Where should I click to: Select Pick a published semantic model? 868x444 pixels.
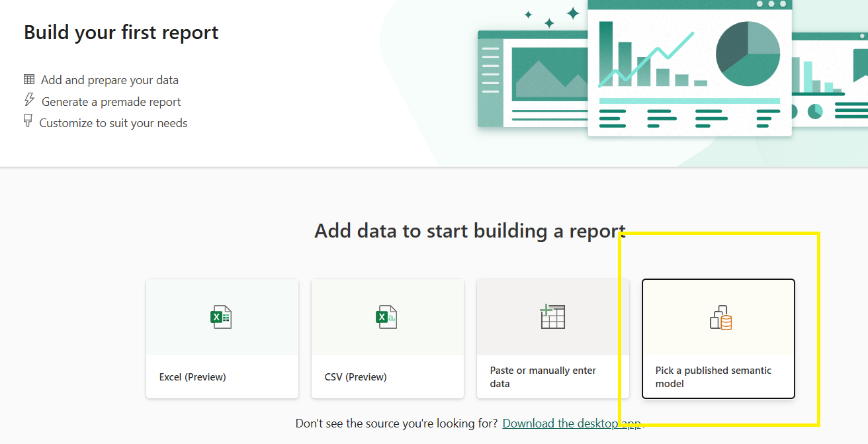718,339
